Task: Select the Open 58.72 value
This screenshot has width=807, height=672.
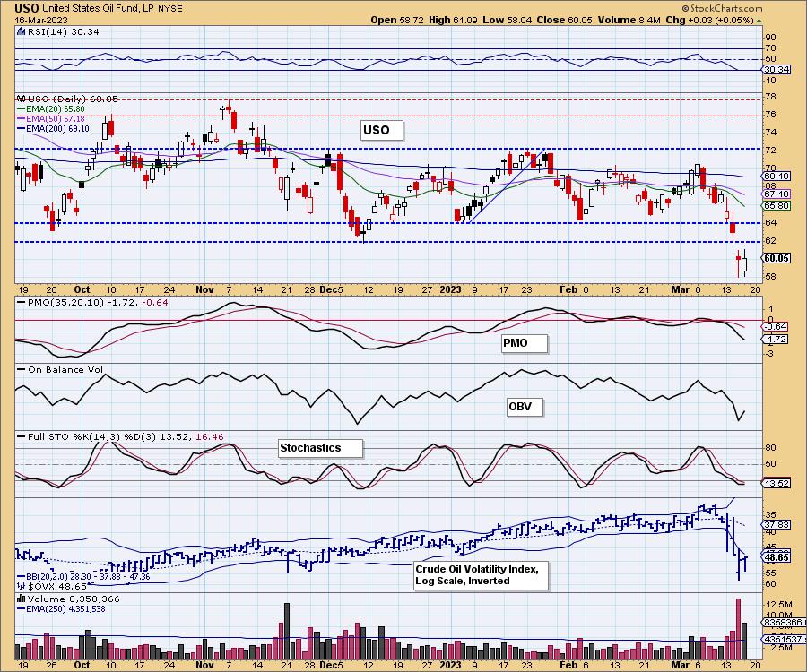Action: (397, 20)
